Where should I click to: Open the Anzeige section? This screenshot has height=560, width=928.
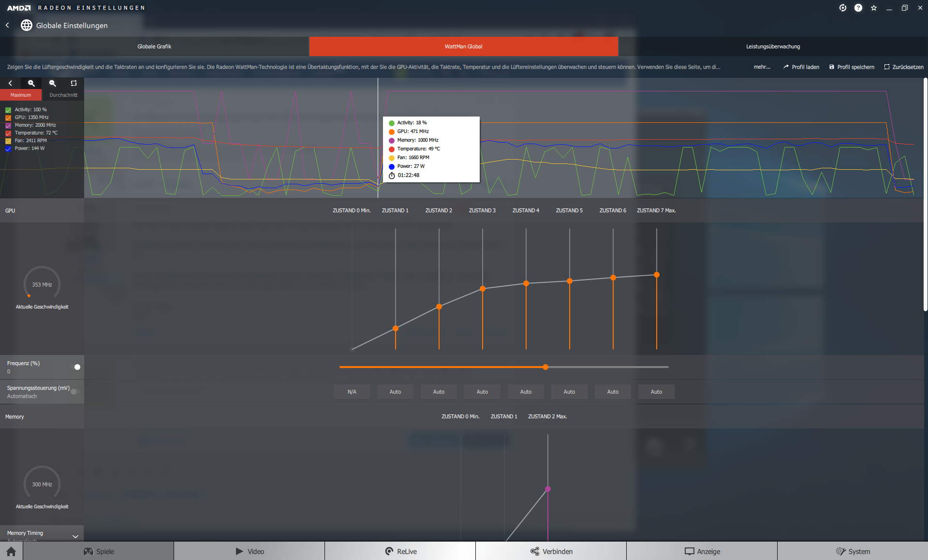tap(702, 551)
